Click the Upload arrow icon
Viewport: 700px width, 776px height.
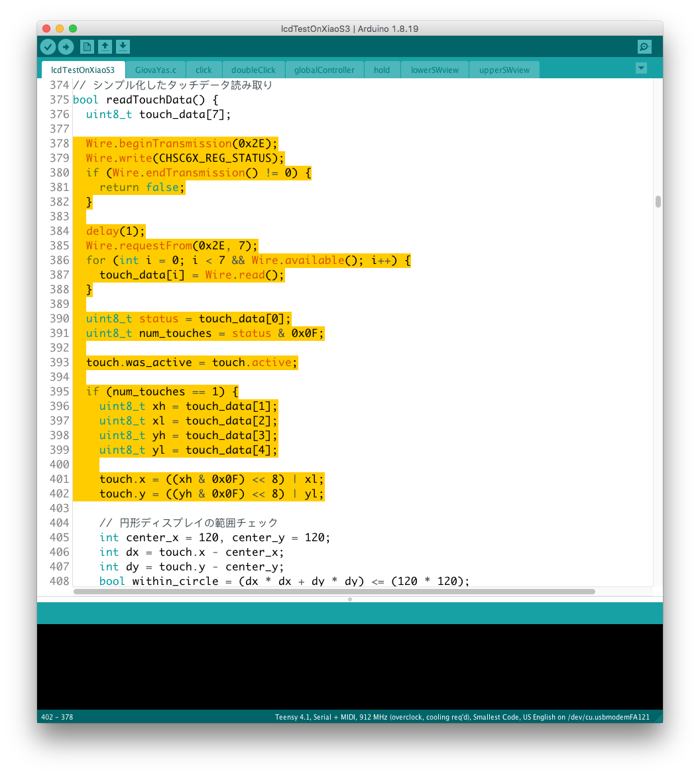[x=66, y=46]
